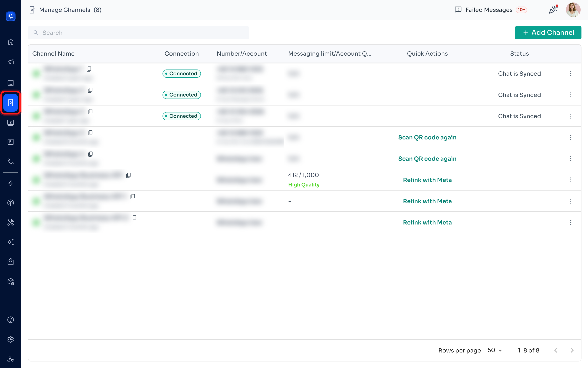Click the Status column header
Image resolution: width=588 pixels, height=368 pixels.
(x=519, y=54)
